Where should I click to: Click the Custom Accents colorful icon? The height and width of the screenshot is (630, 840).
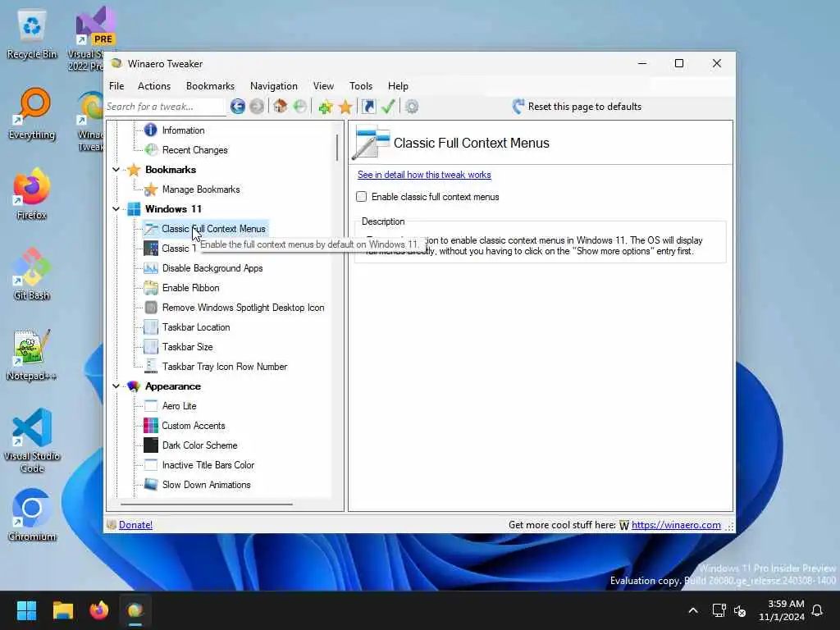(151, 426)
